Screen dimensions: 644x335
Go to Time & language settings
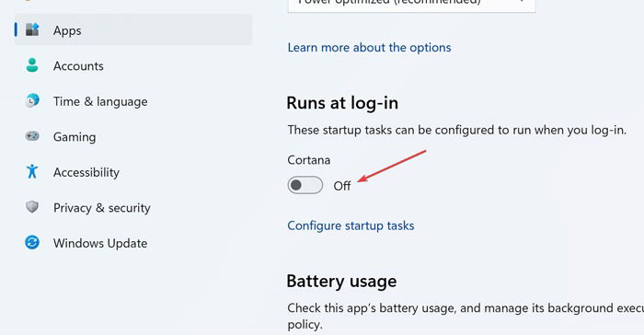coord(133,101)
